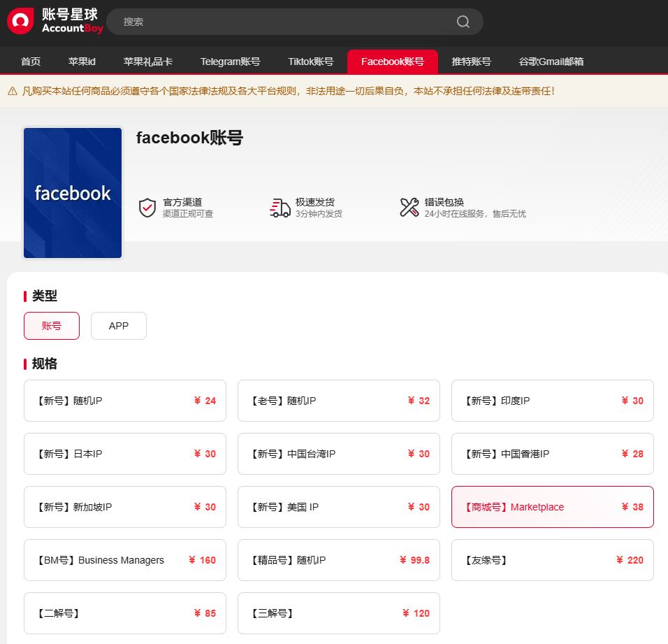Switch to the APP type option
668x644 pixels.
tap(118, 325)
